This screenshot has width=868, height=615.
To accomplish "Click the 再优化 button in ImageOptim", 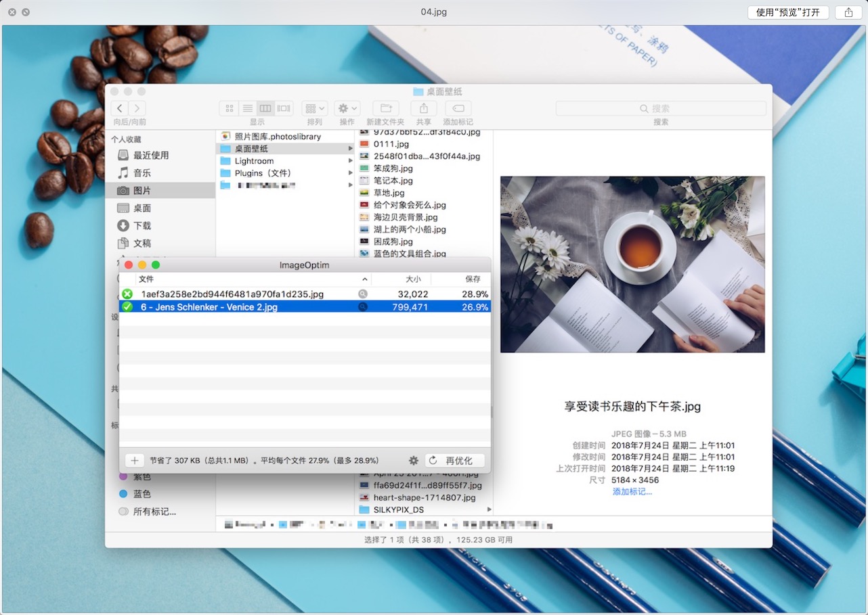I will point(455,461).
